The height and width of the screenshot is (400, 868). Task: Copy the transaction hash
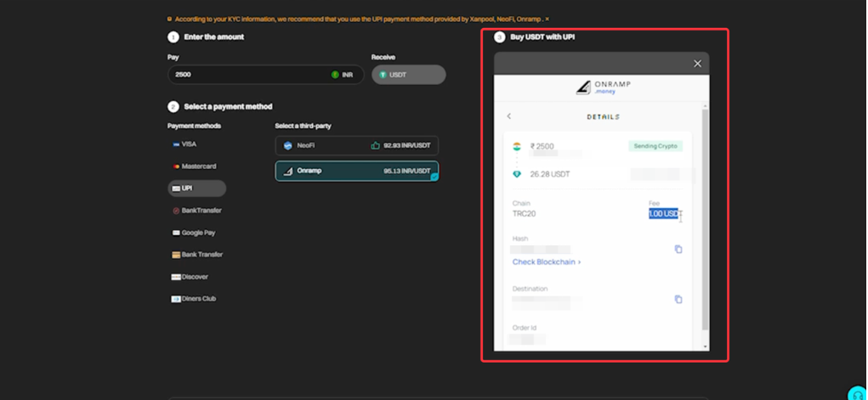pyautogui.click(x=678, y=249)
